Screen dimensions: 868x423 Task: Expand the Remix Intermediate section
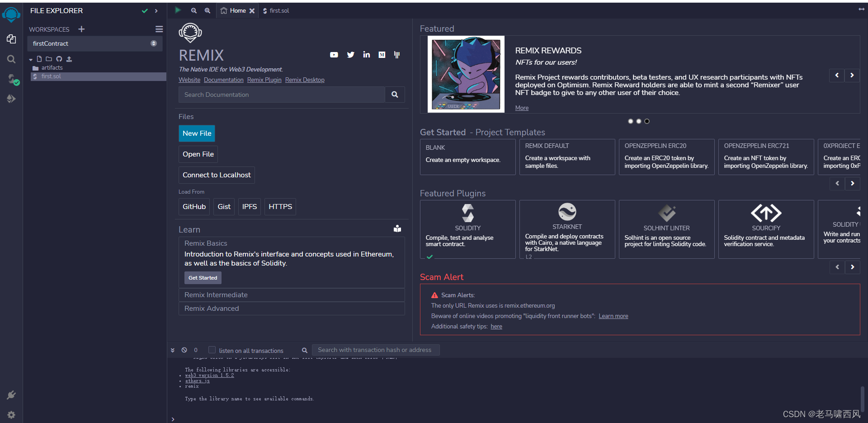pyautogui.click(x=292, y=295)
